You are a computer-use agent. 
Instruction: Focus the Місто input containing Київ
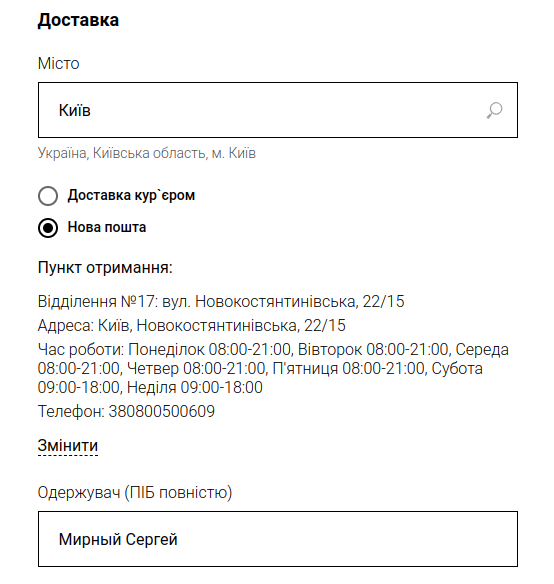(x=278, y=110)
